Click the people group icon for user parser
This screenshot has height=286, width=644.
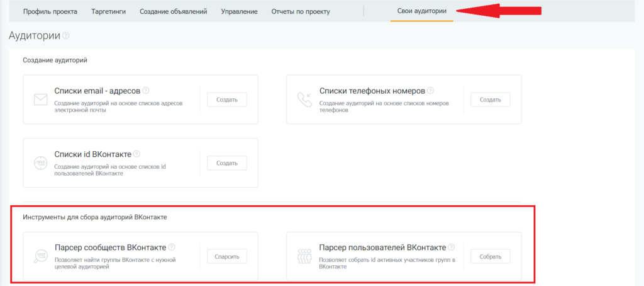coord(304,256)
